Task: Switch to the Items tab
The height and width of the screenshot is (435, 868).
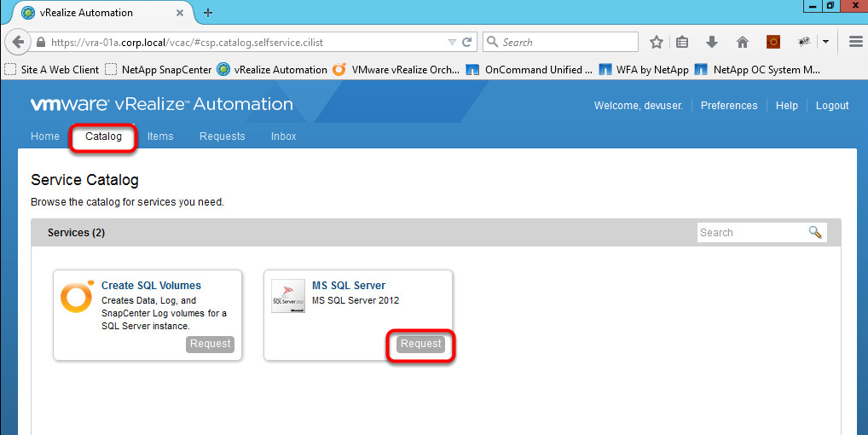Action: pos(160,136)
